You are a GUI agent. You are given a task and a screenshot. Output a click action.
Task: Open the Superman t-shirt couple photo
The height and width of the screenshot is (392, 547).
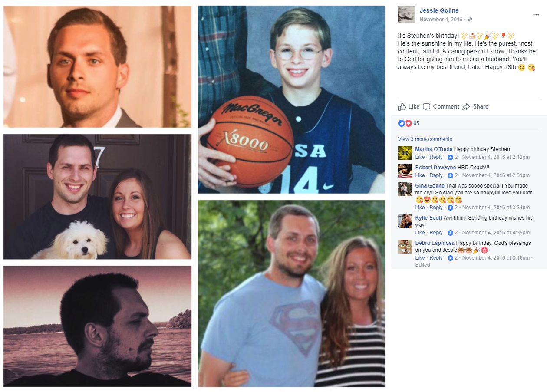pos(291,293)
